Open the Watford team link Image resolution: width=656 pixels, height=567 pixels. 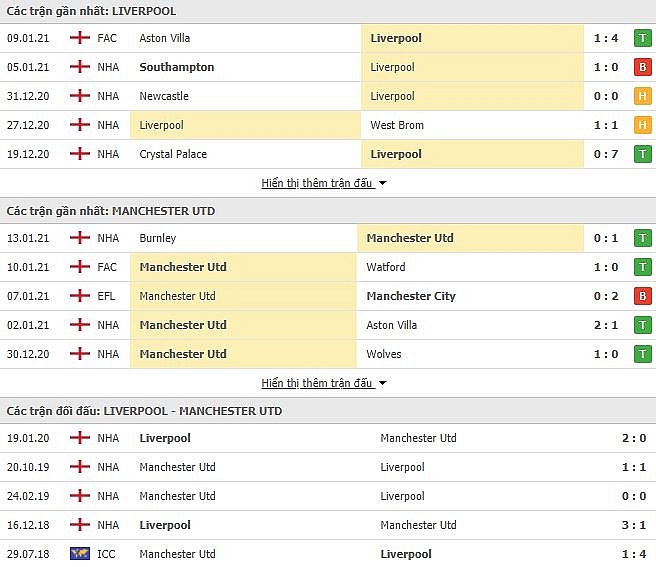tap(386, 267)
